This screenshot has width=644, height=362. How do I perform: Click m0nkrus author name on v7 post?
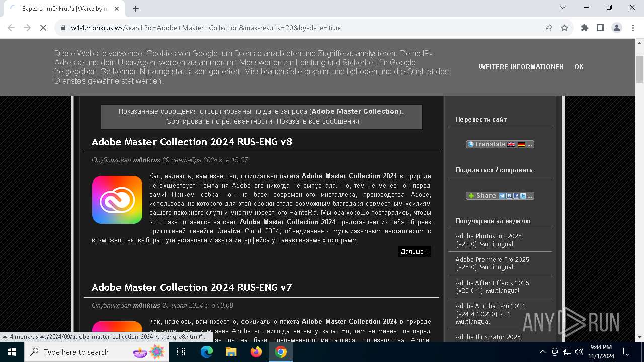[146, 305]
